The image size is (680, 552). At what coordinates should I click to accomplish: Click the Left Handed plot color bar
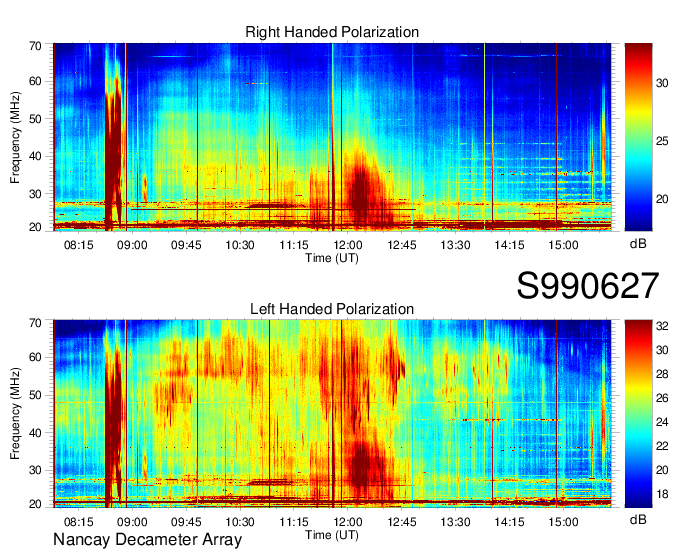tap(638, 414)
